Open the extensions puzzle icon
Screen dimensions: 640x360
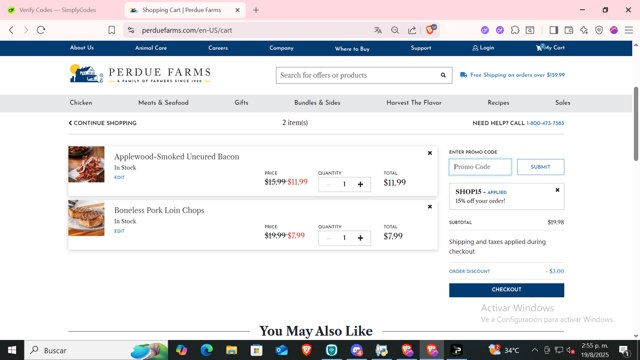515,30
